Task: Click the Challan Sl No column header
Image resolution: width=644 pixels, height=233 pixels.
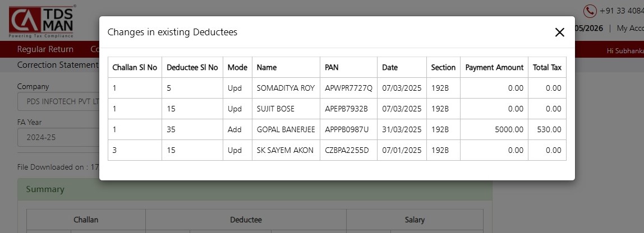Action: point(135,67)
